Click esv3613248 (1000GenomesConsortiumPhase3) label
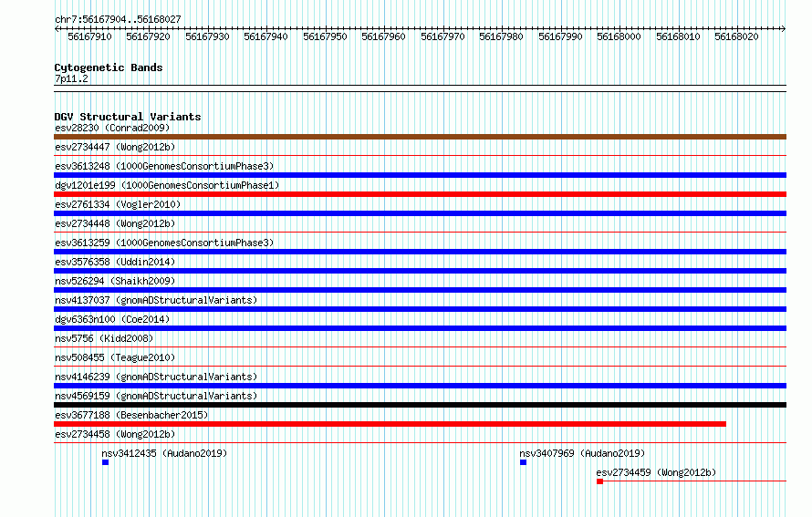The height and width of the screenshot is (517, 812). point(164,166)
